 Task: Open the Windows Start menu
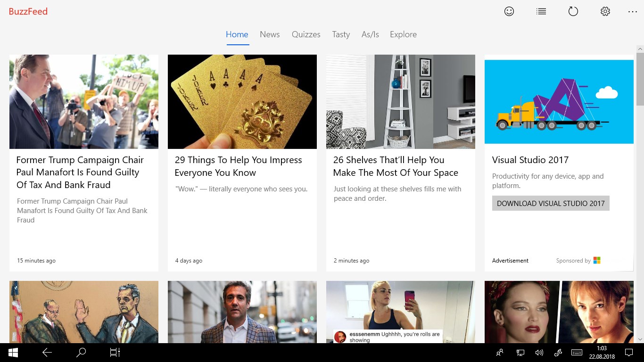coord(13,353)
